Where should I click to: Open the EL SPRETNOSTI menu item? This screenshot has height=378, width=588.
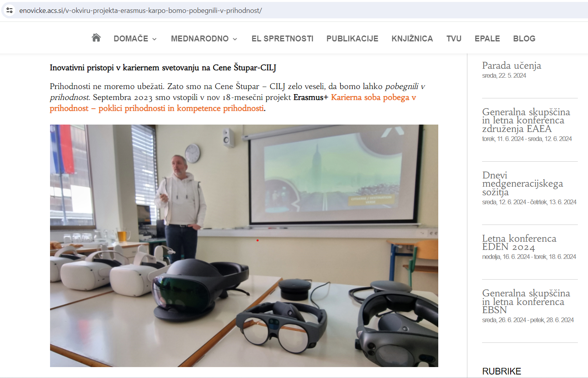282,39
